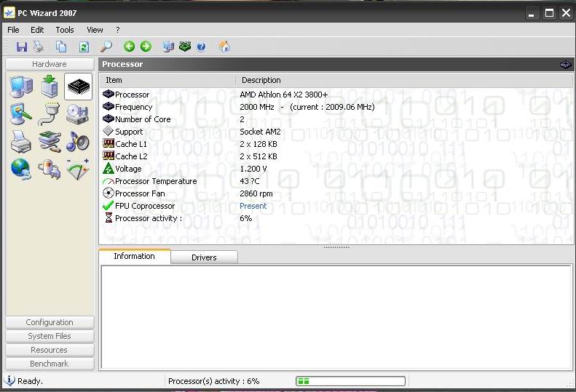Click the pane splitter grip dots
The width and height of the screenshot is (576, 392).
(336, 247)
